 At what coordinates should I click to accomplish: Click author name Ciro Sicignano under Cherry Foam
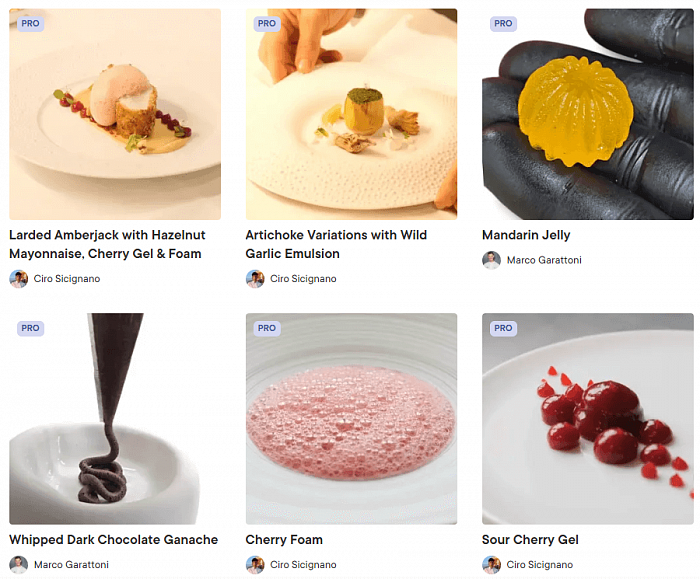(303, 565)
